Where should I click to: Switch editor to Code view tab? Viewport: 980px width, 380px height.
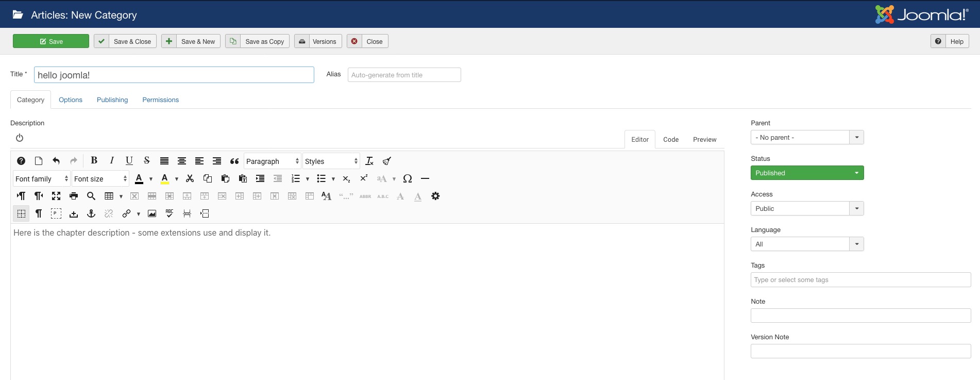tap(671, 139)
